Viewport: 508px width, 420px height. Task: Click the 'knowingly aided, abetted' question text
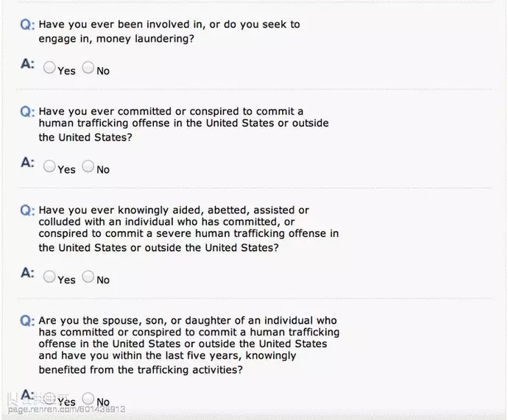coord(188,229)
